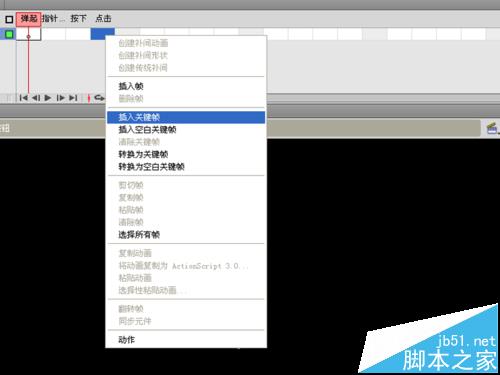Screen dimensions: 500x375
Task: Select the 按下 (Down) frame label
Action: (x=79, y=19)
